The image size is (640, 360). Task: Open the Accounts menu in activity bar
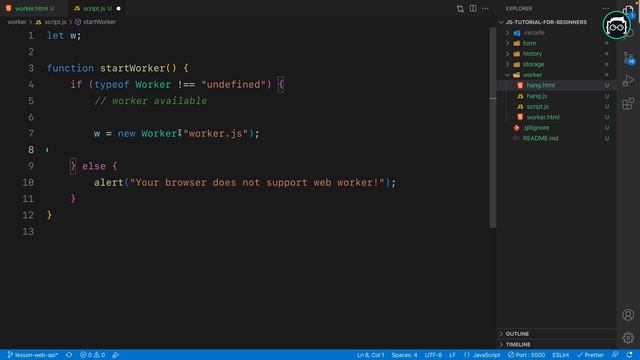click(628, 315)
